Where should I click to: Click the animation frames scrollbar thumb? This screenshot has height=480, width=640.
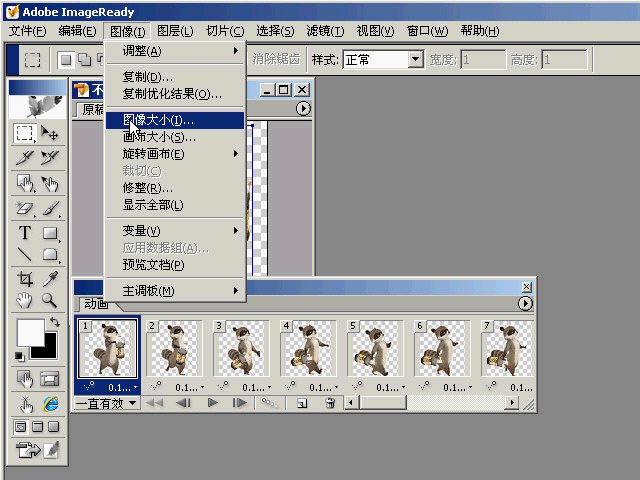[383, 403]
